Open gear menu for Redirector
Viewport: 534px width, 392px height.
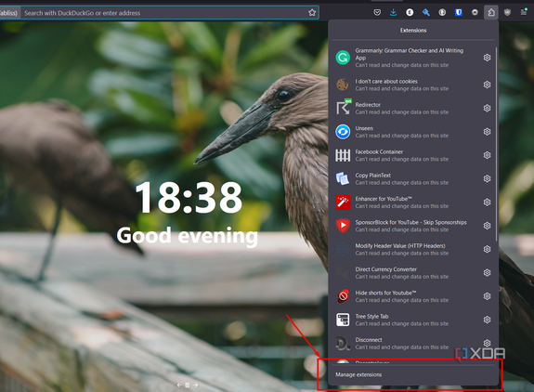point(487,108)
